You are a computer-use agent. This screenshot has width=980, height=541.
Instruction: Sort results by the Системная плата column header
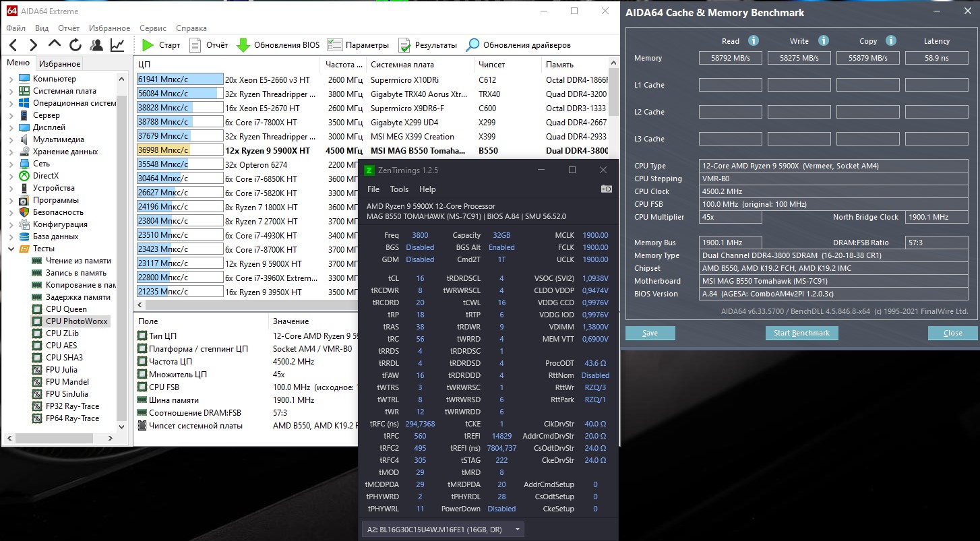(420, 65)
